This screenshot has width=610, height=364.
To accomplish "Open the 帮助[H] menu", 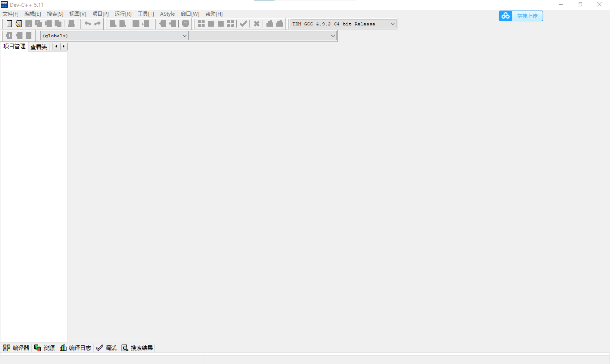I will [x=214, y=14].
